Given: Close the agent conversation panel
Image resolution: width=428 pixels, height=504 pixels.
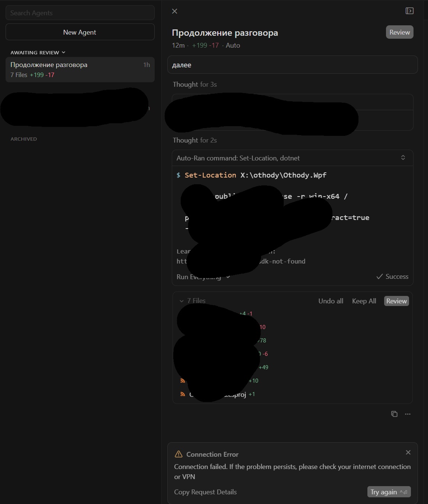Looking at the screenshot, I should (174, 11).
